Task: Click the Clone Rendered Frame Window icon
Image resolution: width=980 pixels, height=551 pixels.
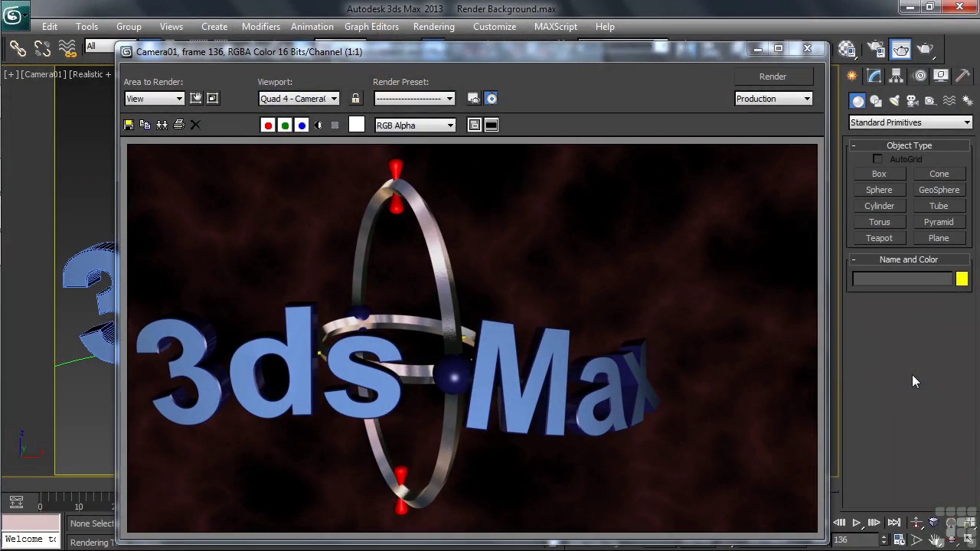Action: pyautogui.click(x=162, y=125)
